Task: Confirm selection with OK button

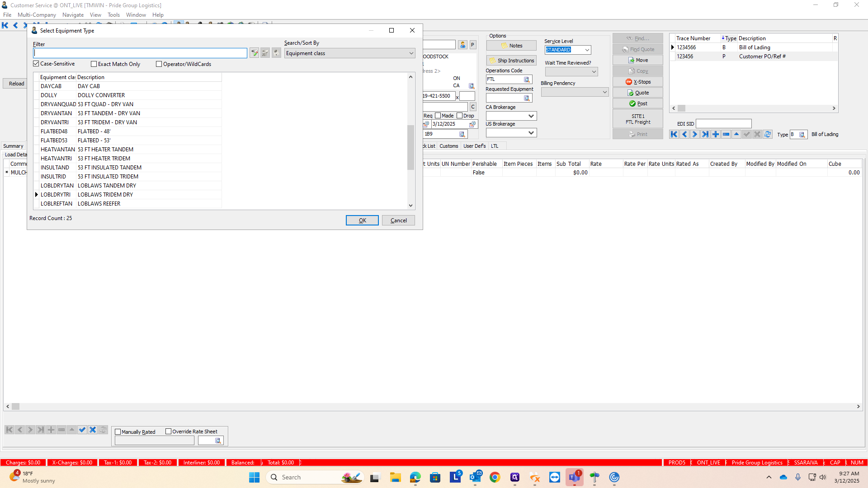Action: tap(362, 221)
